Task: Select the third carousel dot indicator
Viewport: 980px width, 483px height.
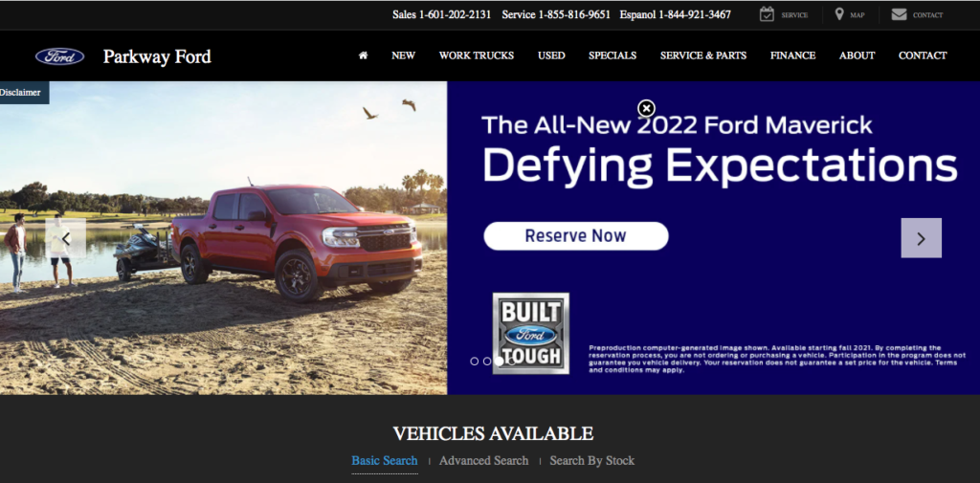Action: click(499, 362)
